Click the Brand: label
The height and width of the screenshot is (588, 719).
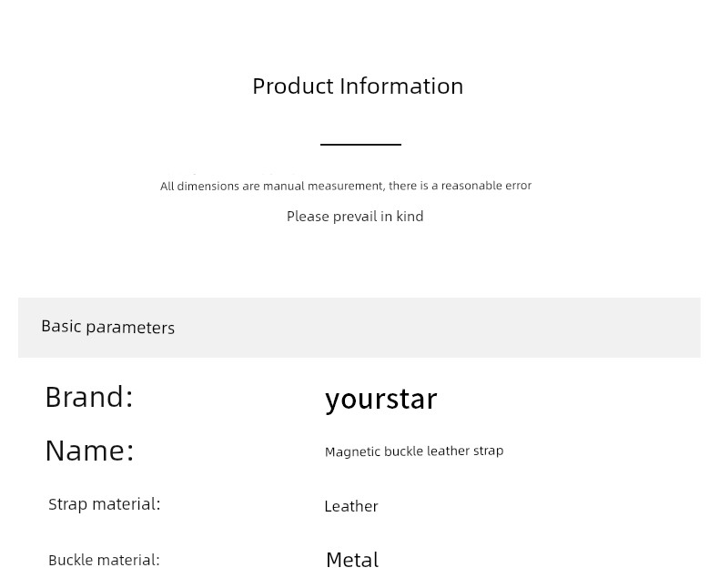point(89,397)
